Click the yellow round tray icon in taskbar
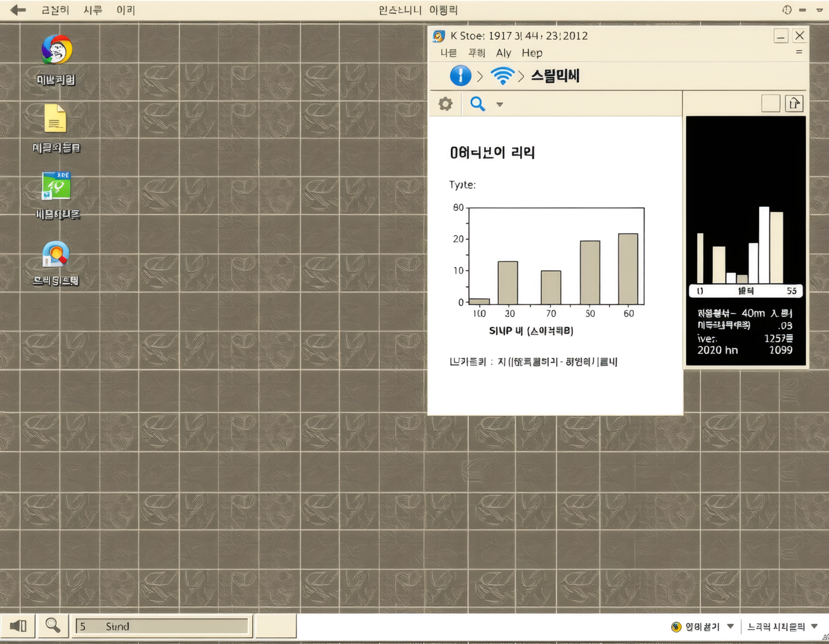The image size is (829, 644). coord(676,627)
